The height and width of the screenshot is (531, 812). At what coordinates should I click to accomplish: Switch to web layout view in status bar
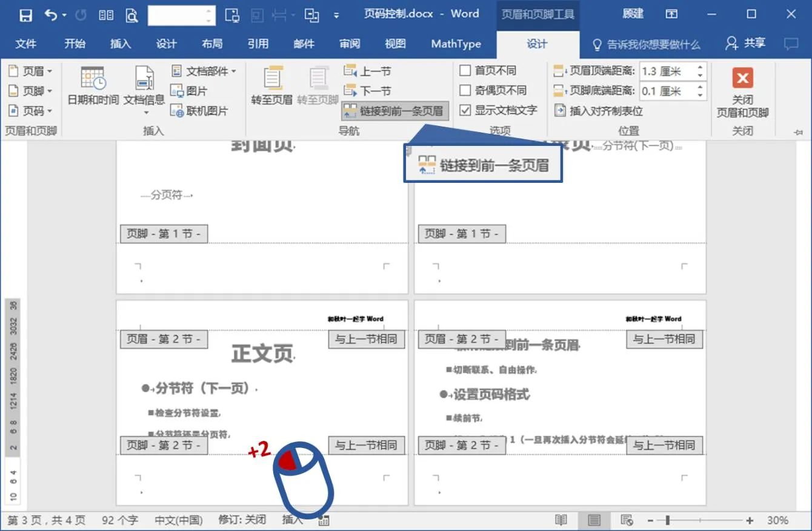tap(627, 520)
